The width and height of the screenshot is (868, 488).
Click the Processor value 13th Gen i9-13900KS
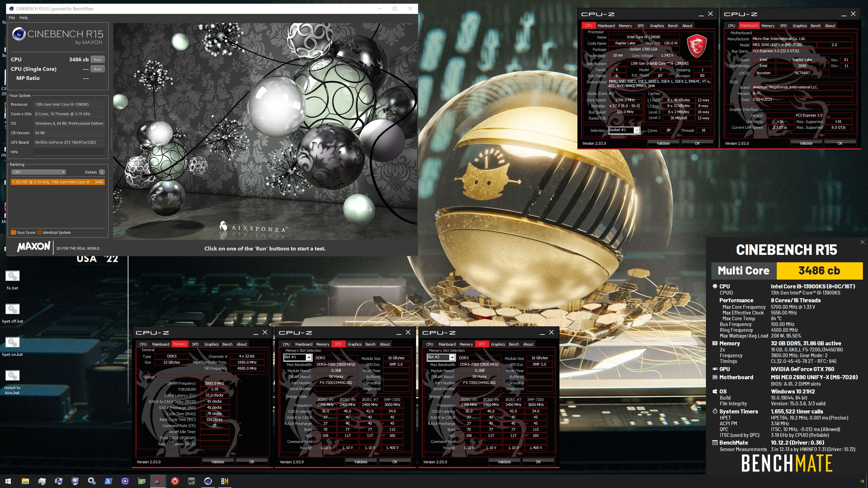69,104
